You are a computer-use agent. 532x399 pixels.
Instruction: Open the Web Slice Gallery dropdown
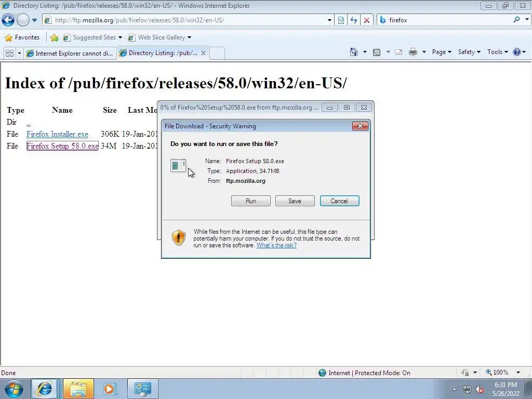coord(159,37)
